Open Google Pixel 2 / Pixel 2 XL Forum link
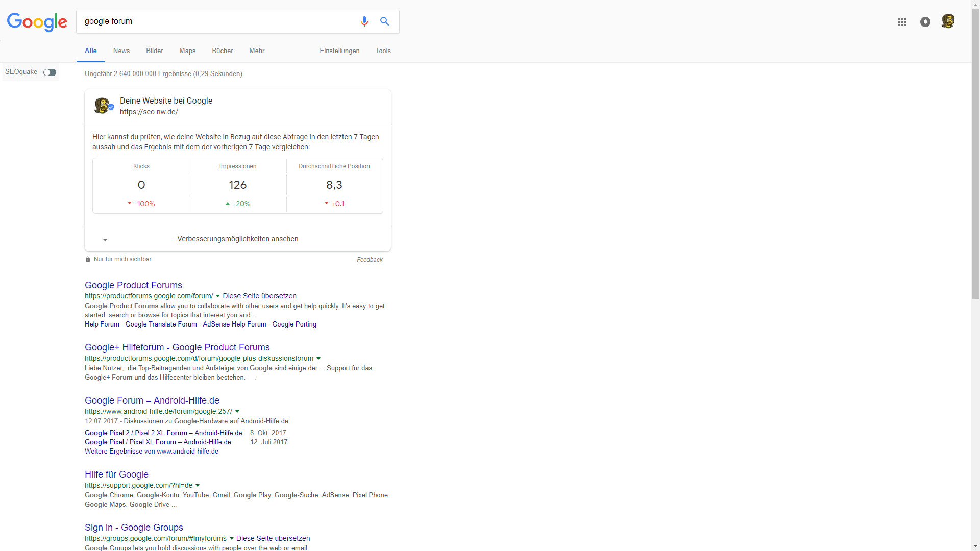This screenshot has width=980, height=551. pos(163,433)
